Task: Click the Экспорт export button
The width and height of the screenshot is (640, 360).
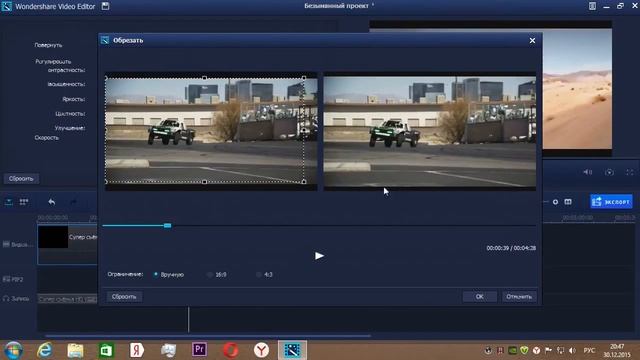Action: 611,202
